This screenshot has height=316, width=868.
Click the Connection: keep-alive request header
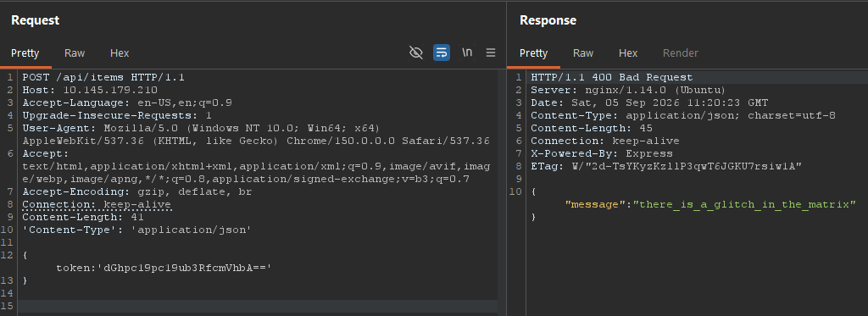click(97, 204)
